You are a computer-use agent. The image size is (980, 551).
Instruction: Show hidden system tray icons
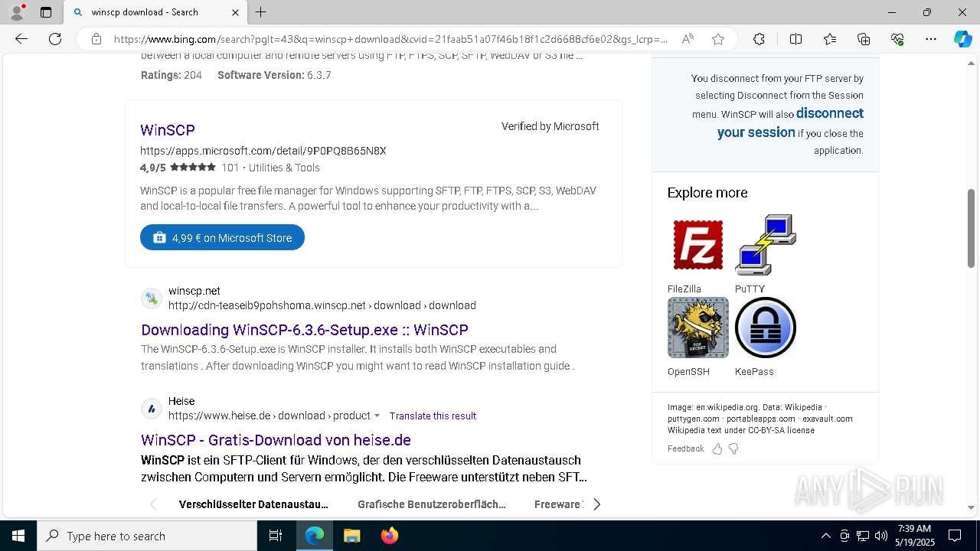point(825,536)
